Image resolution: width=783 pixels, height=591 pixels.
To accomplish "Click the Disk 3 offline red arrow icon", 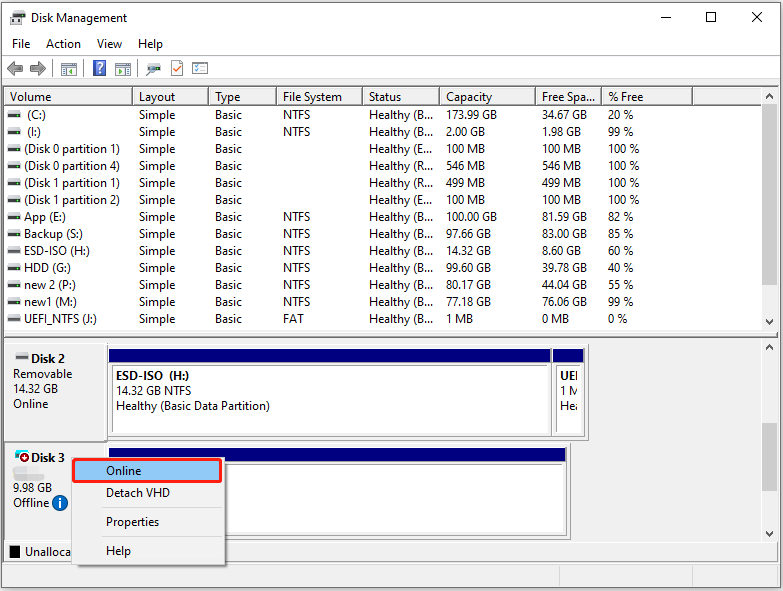I will 21,456.
